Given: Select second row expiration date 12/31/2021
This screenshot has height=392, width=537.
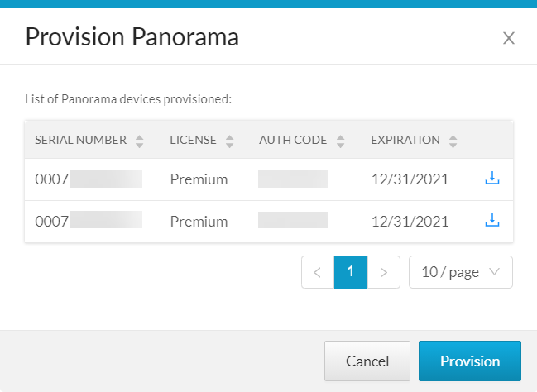Looking at the screenshot, I should [410, 221].
